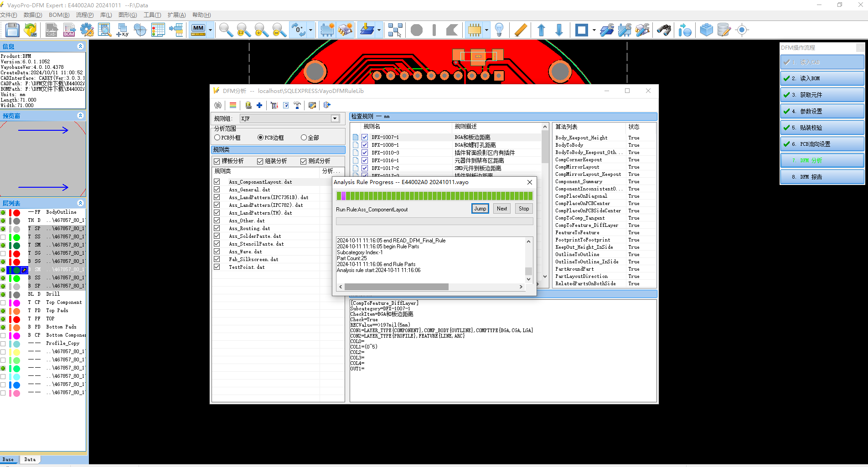
Task: Open the 规则组 XJF dropdown
Action: pos(335,118)
